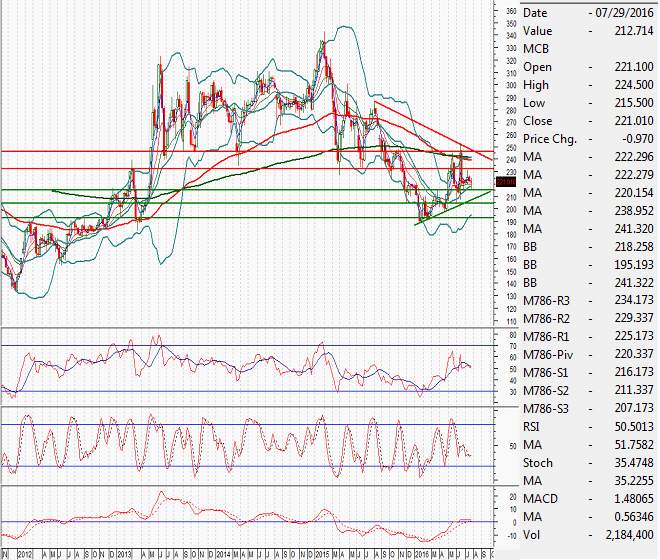This screenshot has height=560, width=660.
Task: Select the High label
Action: pyautogui.click(x=536, y=85)
